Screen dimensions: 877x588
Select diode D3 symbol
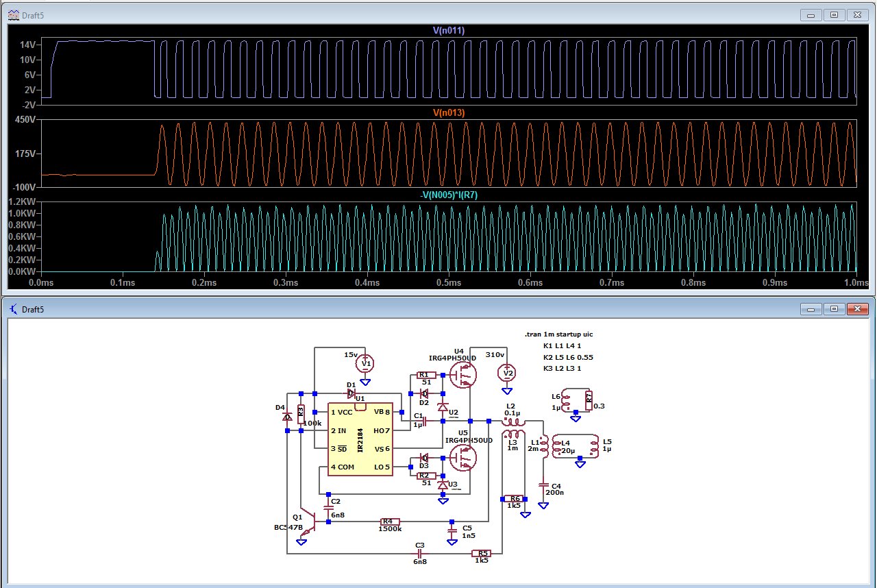point(425,457)
